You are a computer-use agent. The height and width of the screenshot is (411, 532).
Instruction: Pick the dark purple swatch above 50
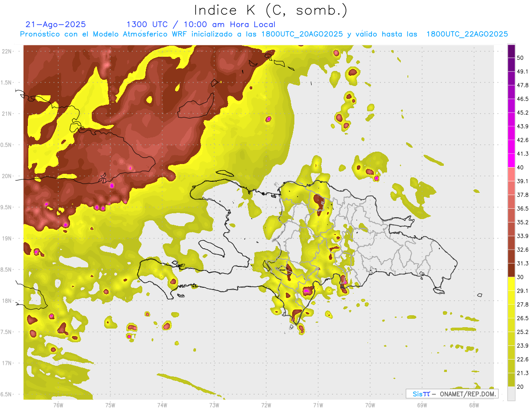tap(511, 51)
